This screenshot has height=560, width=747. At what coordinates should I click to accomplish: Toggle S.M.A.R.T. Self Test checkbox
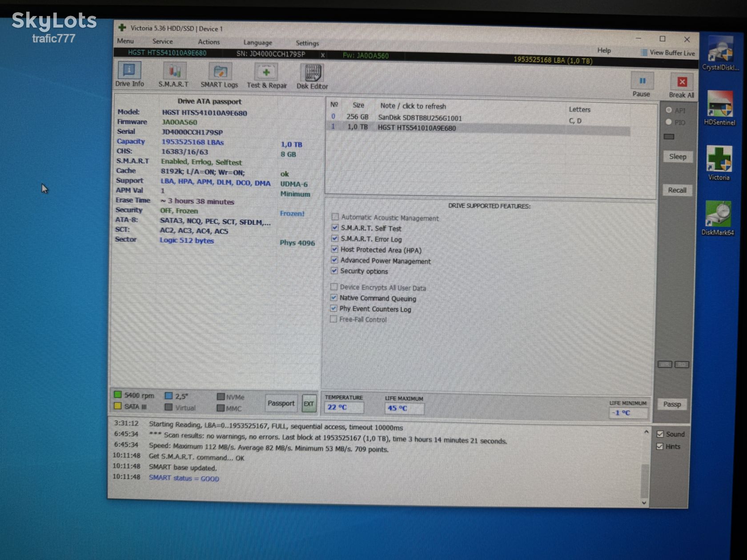point(335,228)
